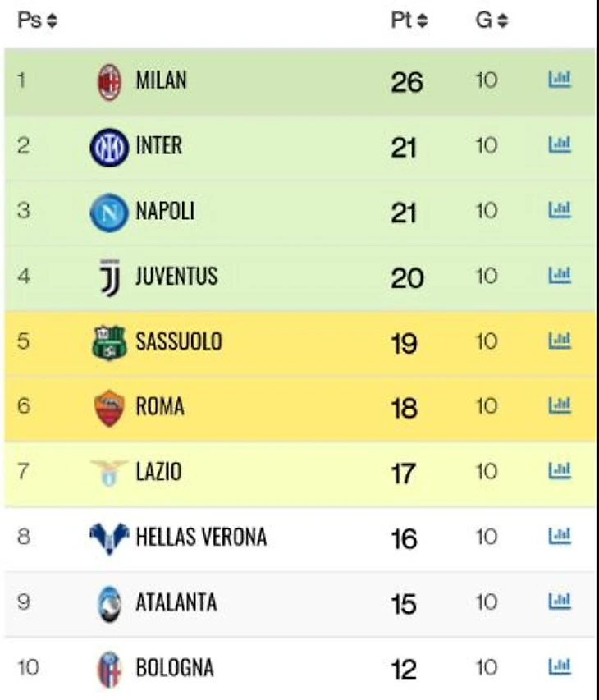Click Napoli's 21 points value
The image size is (599, 700).
click(x=405, y=213)
